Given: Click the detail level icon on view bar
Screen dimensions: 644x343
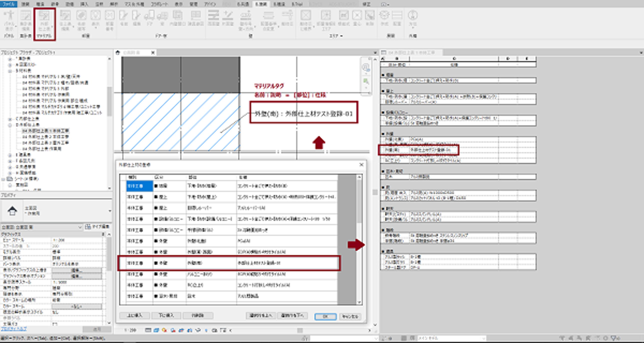Looking at the screenshot, I should coord(148,330).
